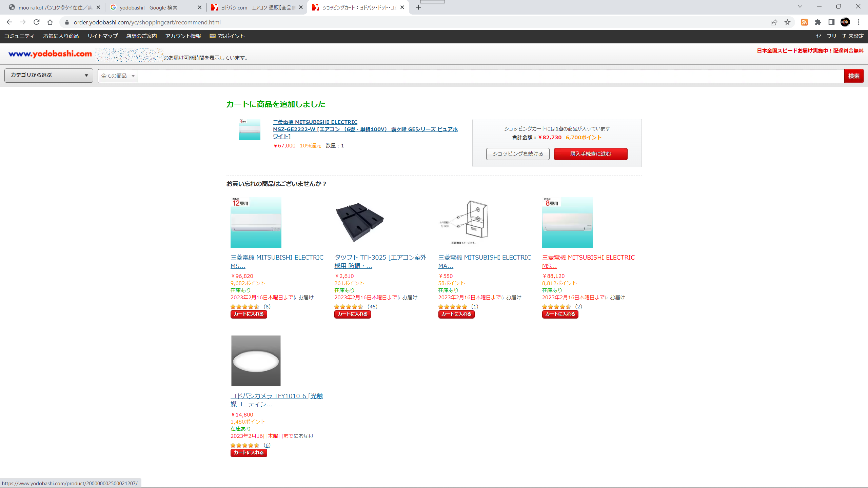This screenshot has width=868, height=488.
Task: Open アカウント情報
Action: [x=183, y=36]
